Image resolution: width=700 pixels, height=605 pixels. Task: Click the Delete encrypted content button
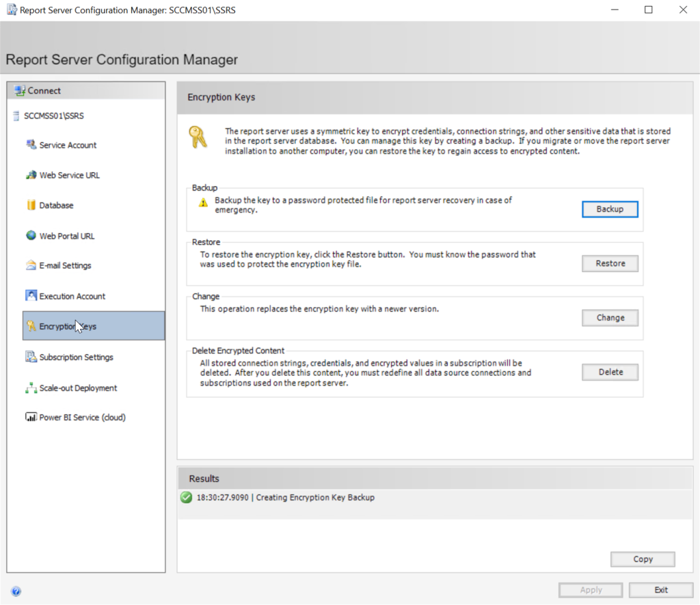[610, 372]
